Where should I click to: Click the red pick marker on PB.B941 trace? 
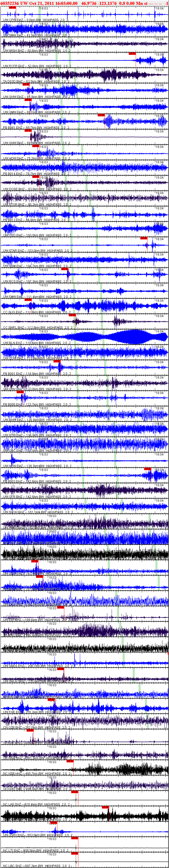coord(101,115)
